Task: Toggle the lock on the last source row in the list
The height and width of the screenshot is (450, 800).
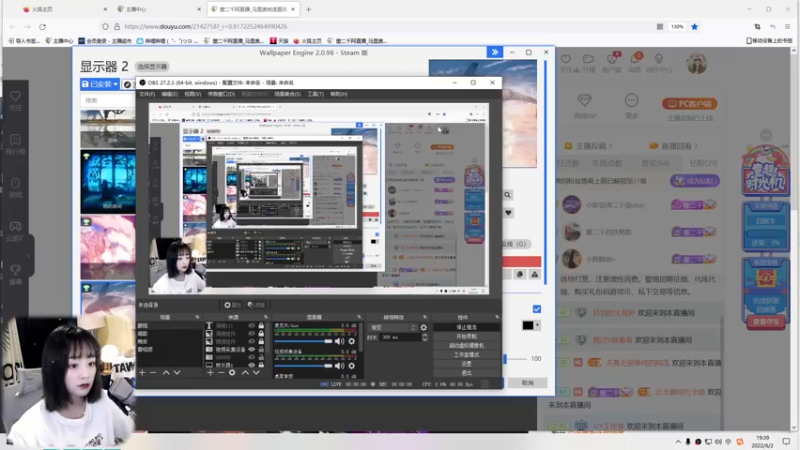Action: pyautogui.click(x=261, y=365)
